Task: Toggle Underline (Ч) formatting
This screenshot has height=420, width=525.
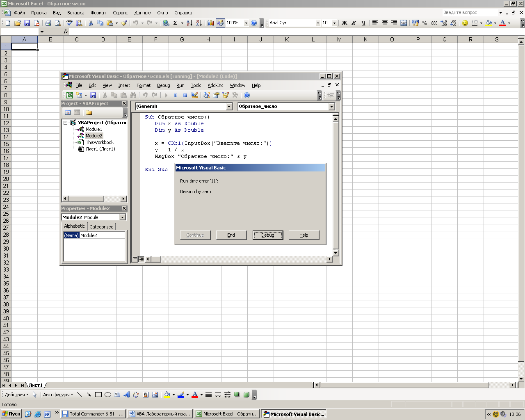Action: (x=363, y=23)
